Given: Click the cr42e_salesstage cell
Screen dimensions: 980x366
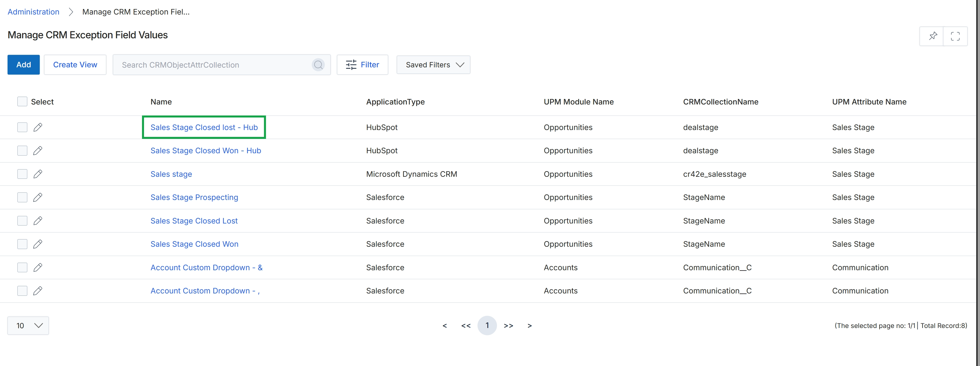Looking at the screenshot, I should (714, 174).
